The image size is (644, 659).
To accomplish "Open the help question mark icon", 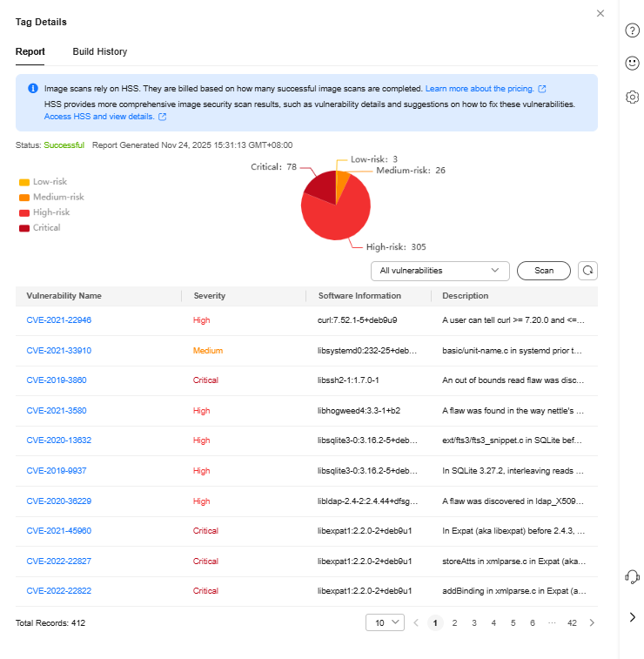I will click(633, 30).
